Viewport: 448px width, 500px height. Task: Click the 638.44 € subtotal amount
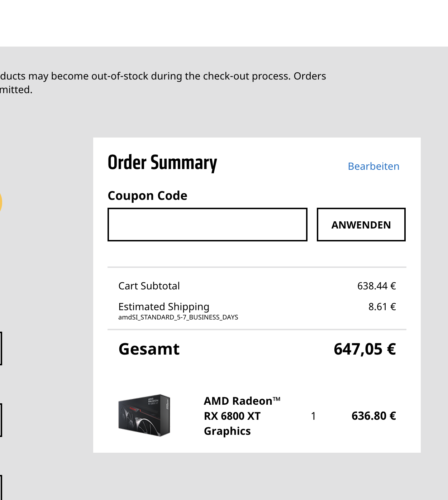376,286
